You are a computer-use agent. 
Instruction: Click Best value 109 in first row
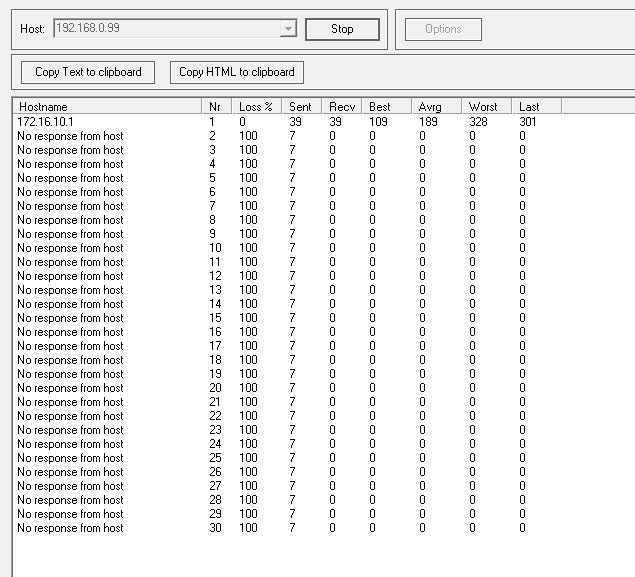click(x=378, y=121)
